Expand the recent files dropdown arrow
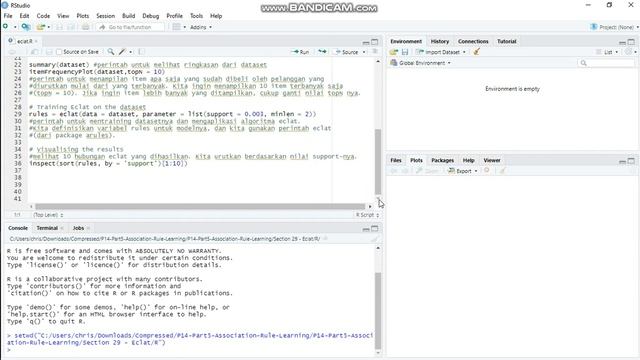Viewport: 640px width, 360px height. (49, 27)
